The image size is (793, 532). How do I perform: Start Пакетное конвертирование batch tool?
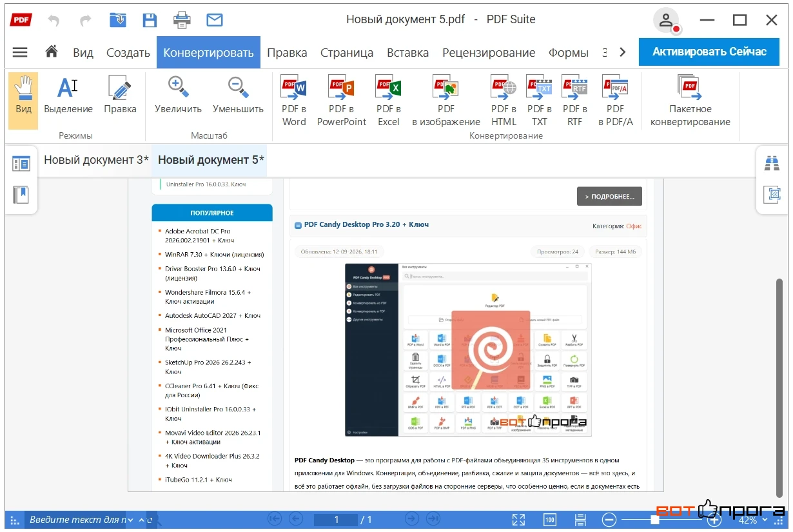690,101
